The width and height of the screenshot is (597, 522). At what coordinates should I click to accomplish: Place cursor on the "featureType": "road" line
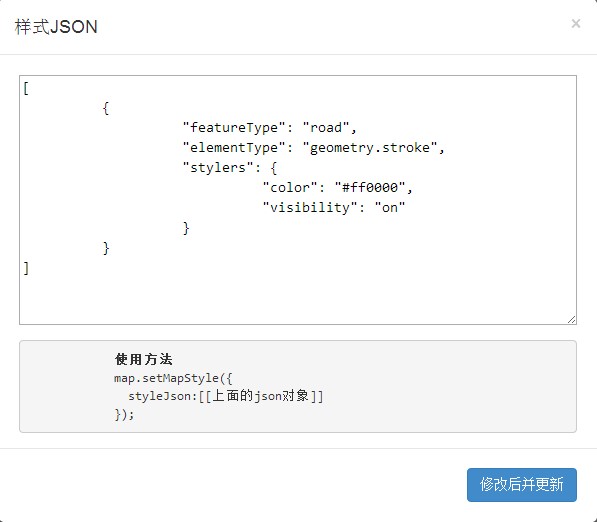(x=269, y=128)
